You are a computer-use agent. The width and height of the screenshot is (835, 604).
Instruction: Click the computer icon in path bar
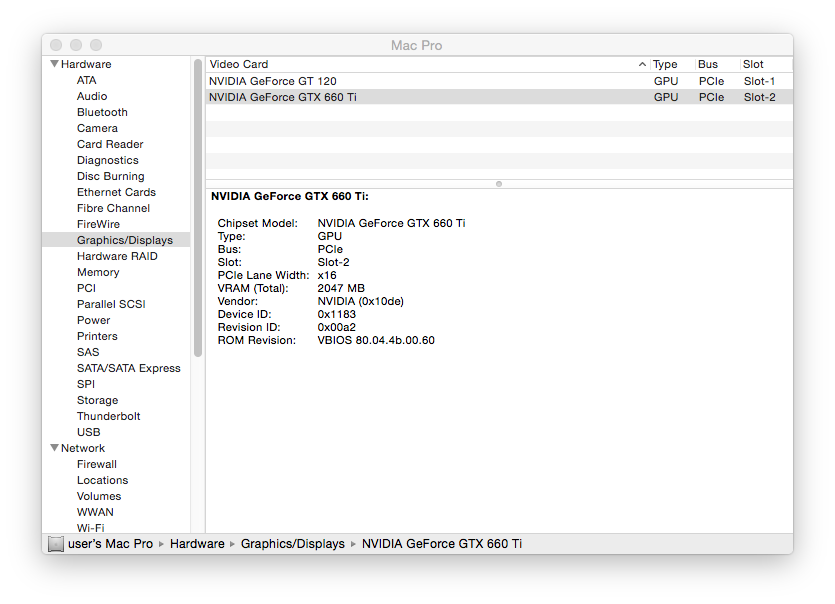[55, 544]
